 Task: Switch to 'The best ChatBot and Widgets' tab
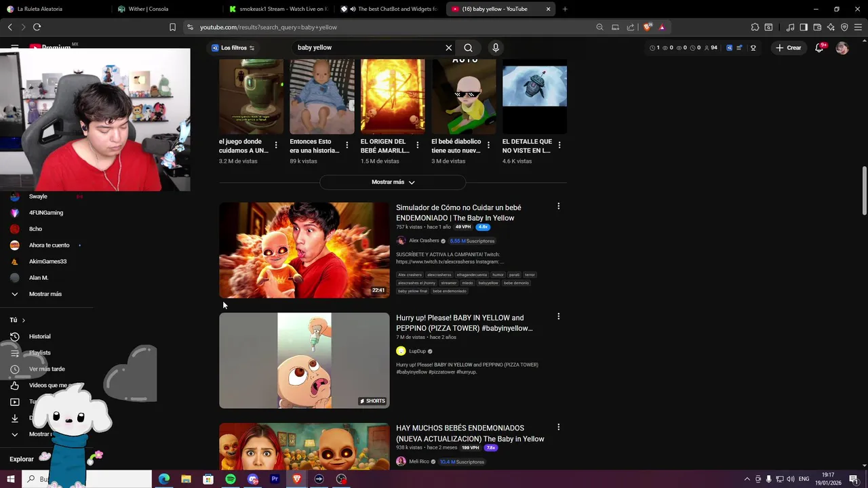coord(390,9)
